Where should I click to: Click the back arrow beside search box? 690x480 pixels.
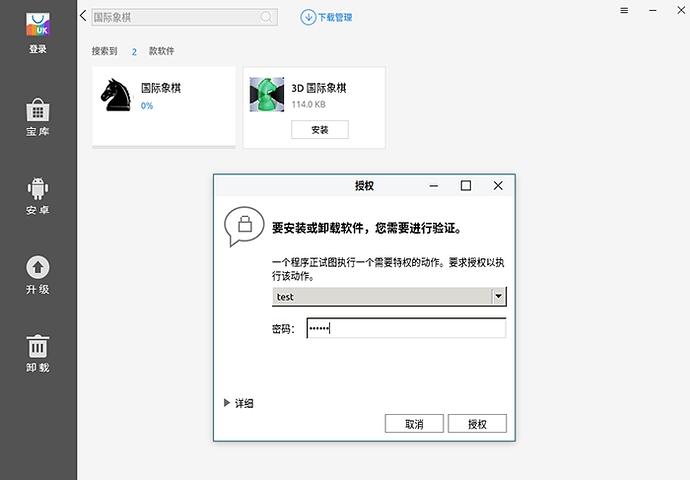82,16
